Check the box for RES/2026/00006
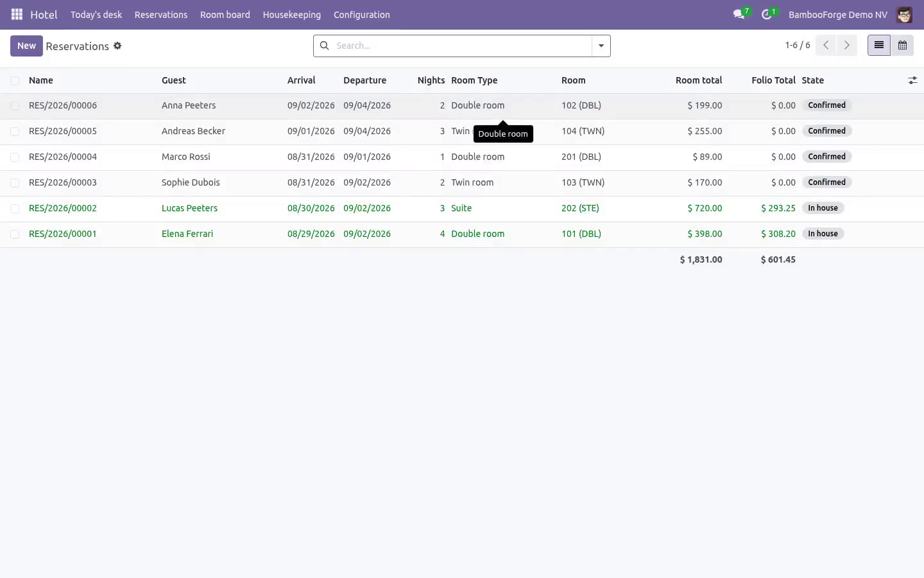 pyautogui.click(x=15, y=105)
